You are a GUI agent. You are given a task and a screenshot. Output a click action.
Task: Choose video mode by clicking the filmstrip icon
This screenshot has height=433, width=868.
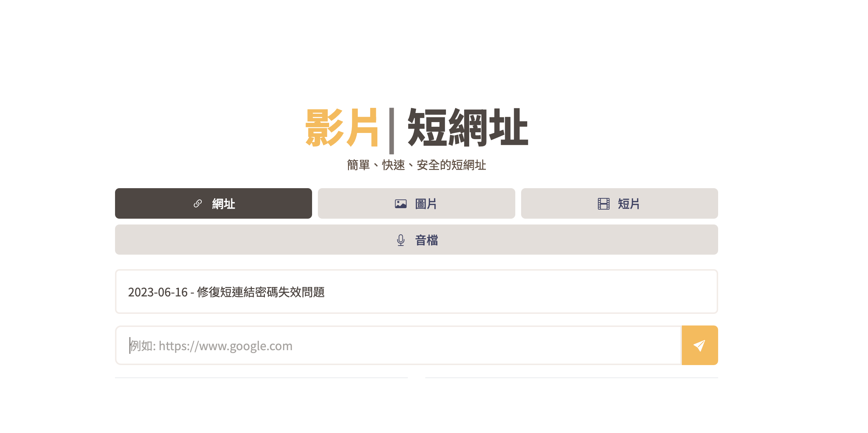tap(603, 203)
